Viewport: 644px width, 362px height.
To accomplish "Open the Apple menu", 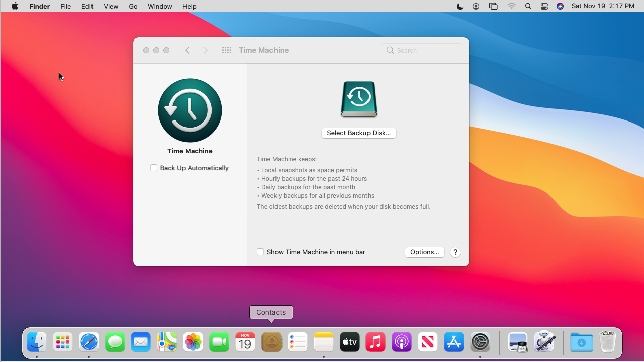I will (x=15, y=6).
